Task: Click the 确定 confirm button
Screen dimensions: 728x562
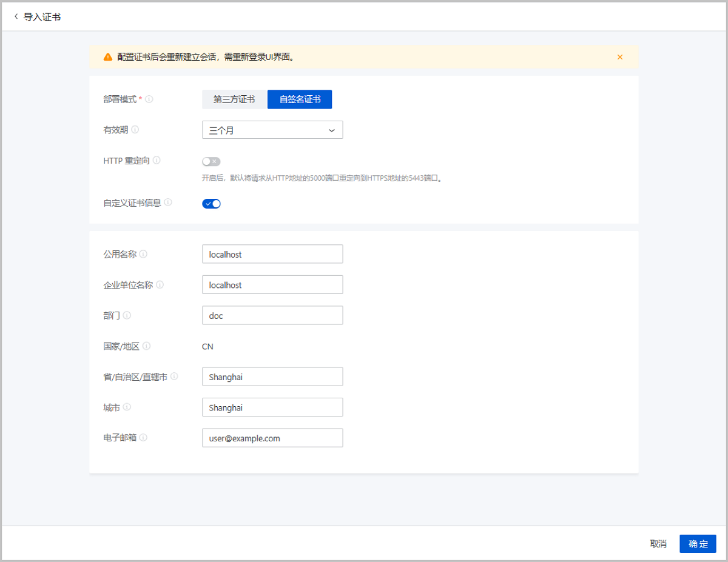Action: pos(698,543)
